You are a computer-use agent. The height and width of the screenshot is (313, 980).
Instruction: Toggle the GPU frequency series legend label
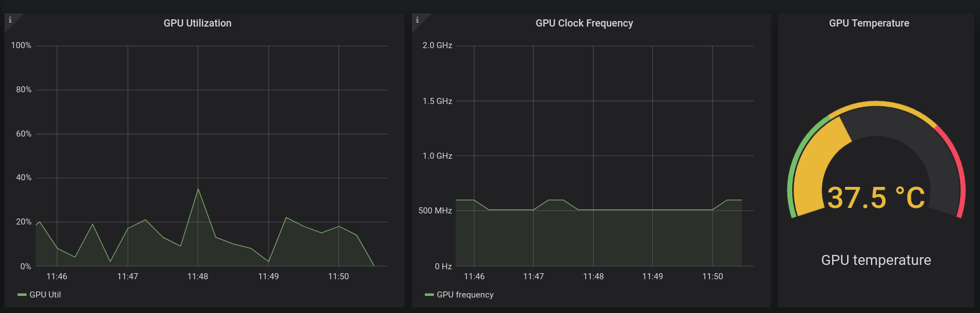(465, 295)
